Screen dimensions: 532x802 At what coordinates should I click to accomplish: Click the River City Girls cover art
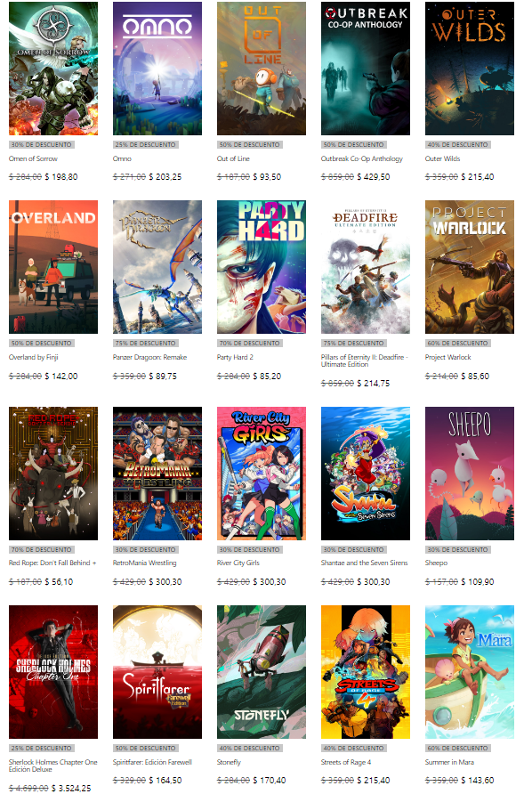[x=262, y=474]
